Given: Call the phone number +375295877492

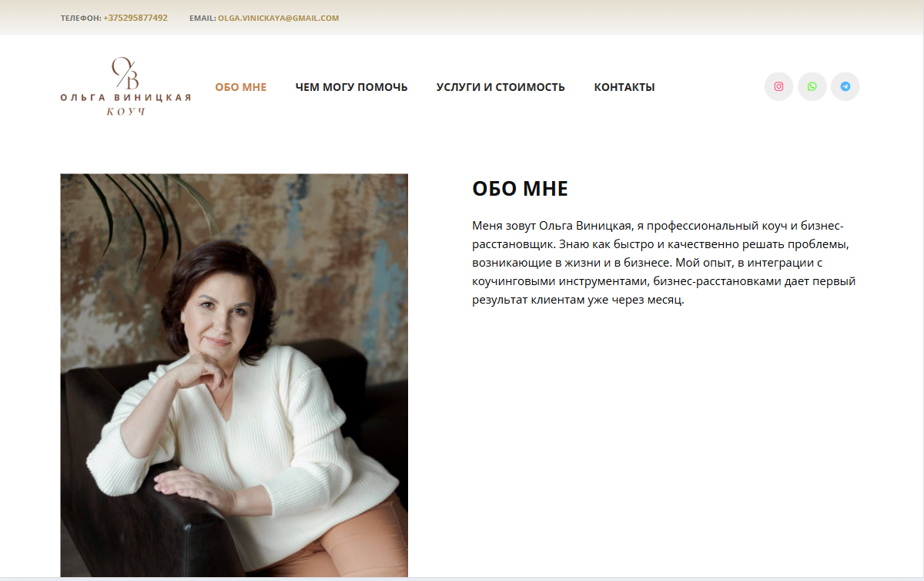Looking at the screenshot, I should pos(136,18).
